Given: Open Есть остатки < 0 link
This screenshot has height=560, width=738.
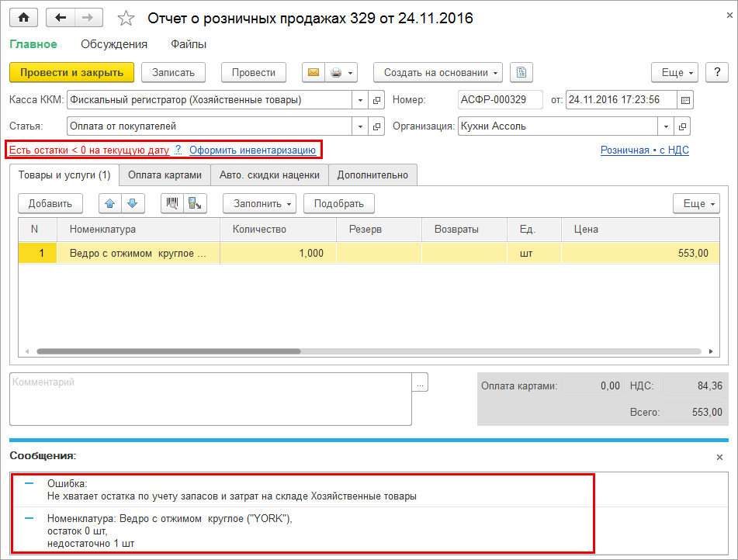Looking at the screenshot, I should 89,150.
